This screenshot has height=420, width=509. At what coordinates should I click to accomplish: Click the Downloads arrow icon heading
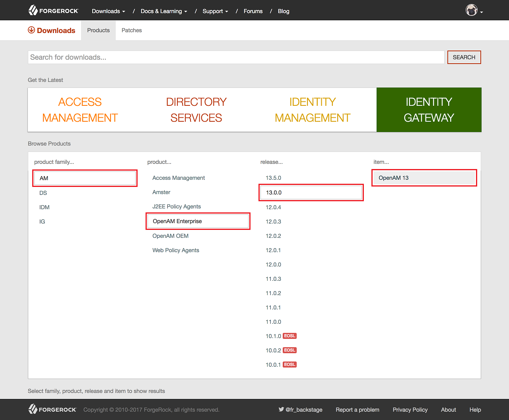(x=52, y=30)
